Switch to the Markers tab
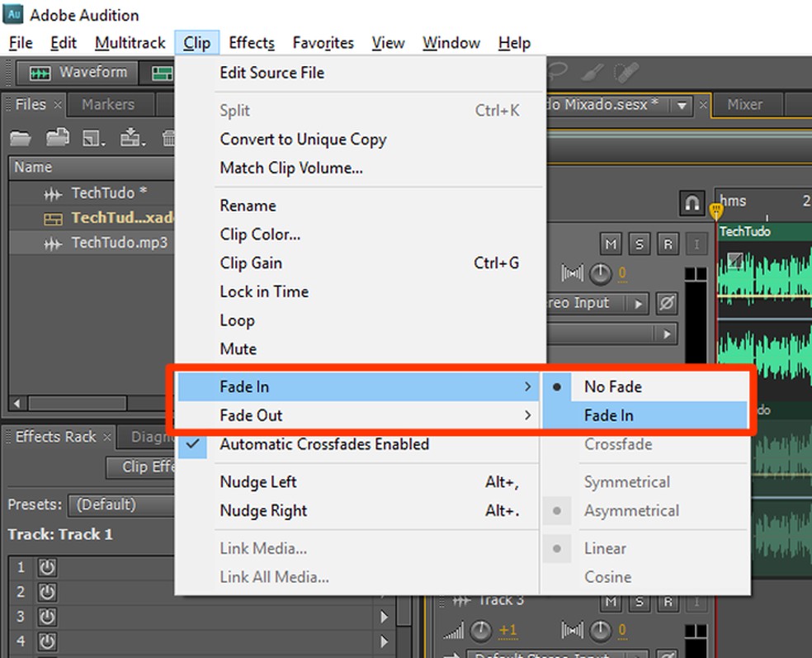 click(108, 105)
